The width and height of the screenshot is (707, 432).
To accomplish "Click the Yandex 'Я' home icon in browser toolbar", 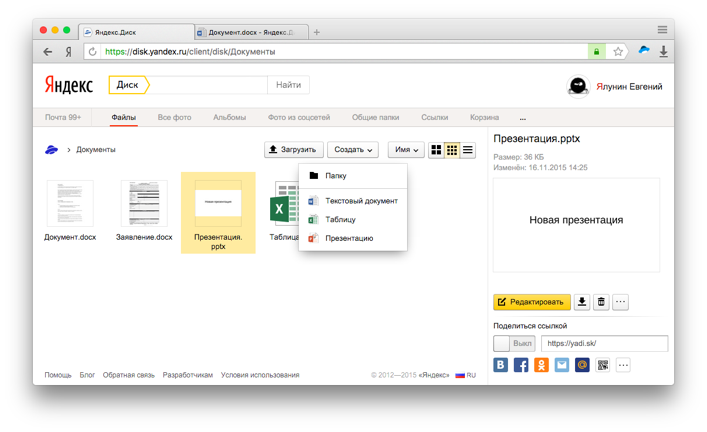I will 69,52.
